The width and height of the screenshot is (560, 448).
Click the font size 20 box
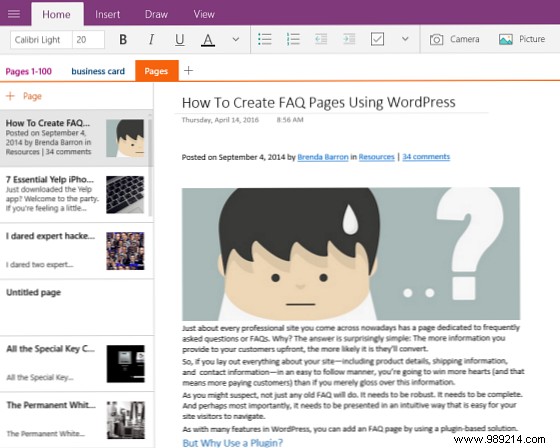click(89, 40)
